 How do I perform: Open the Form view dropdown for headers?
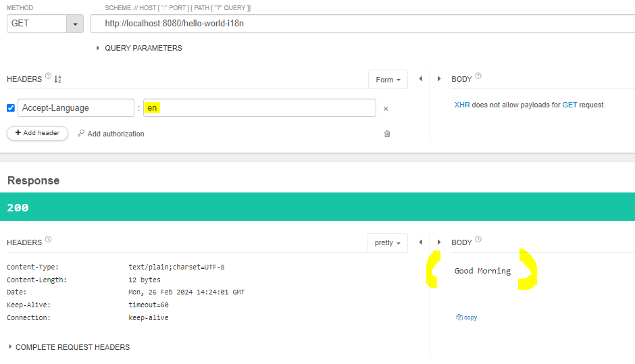coord(388,80)
